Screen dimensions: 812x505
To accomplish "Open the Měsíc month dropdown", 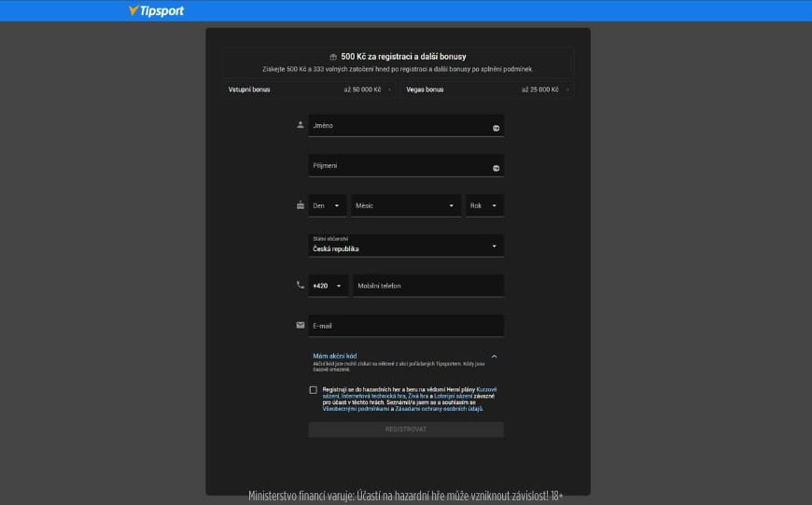I will pos(405,205).
